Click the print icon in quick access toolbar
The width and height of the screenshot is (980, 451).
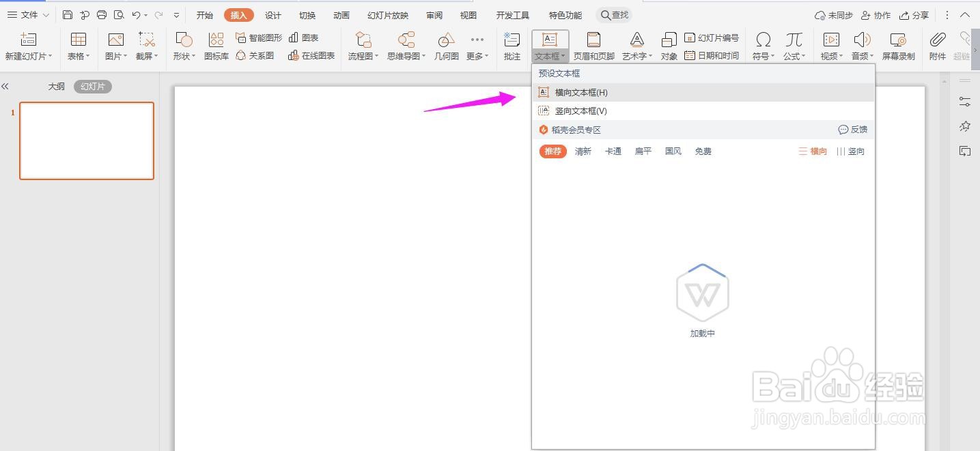click(x=102, y=15)
